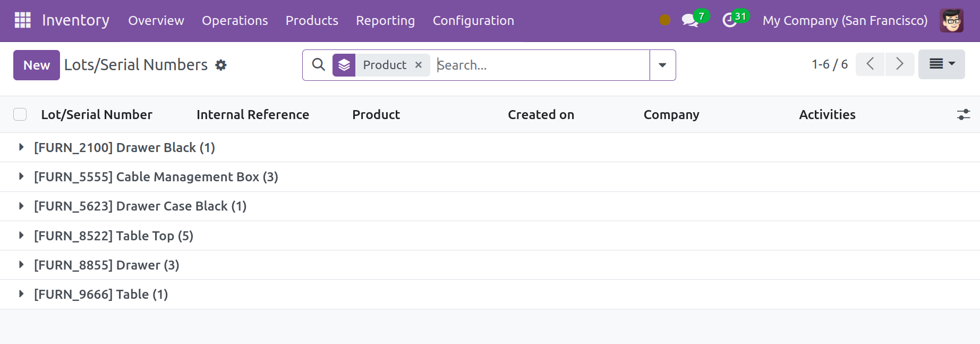Remove the Product group filter

[x=419, y=65]
